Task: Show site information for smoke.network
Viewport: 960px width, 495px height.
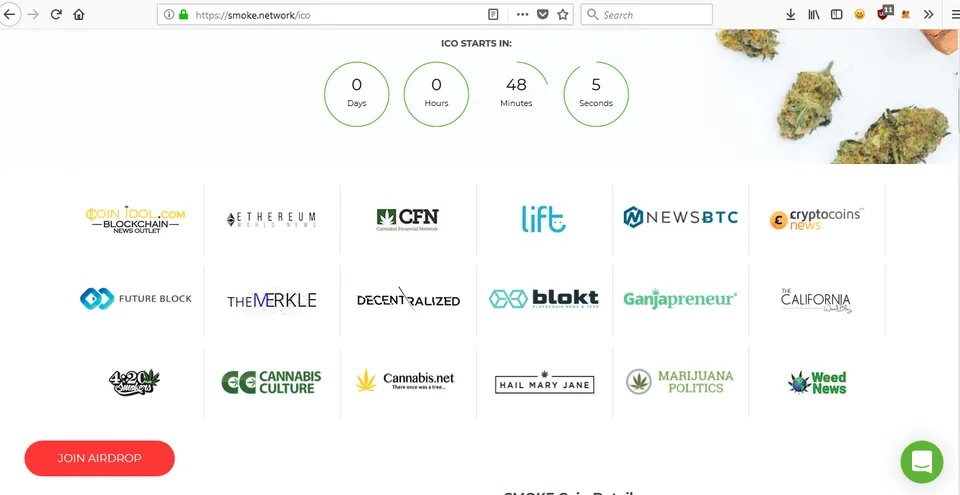Action: [169, 15]
